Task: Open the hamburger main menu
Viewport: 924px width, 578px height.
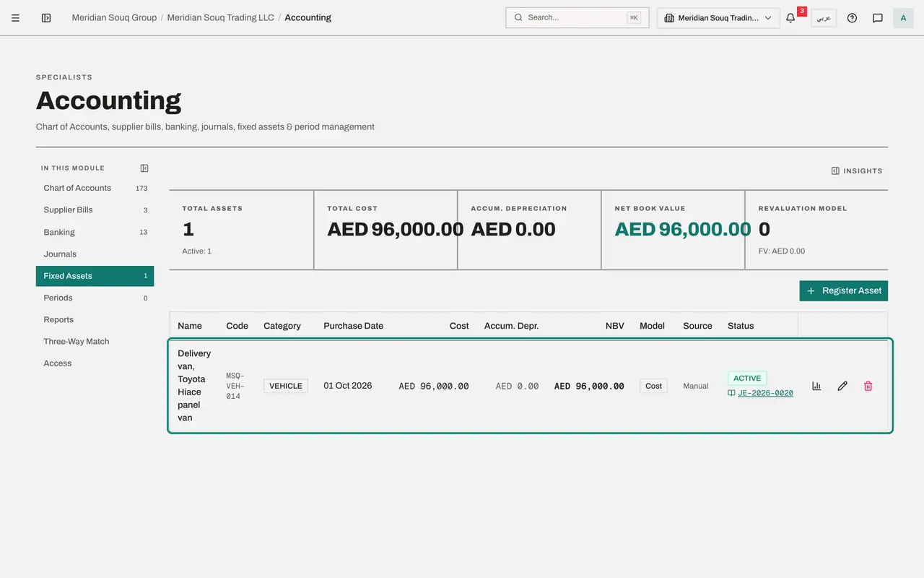Action: tap(15, 18)
